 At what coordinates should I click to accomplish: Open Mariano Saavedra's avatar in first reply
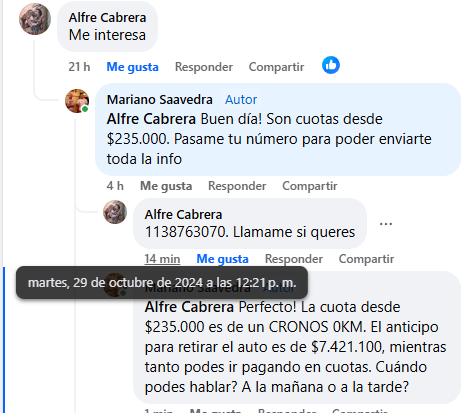point(77,101)
